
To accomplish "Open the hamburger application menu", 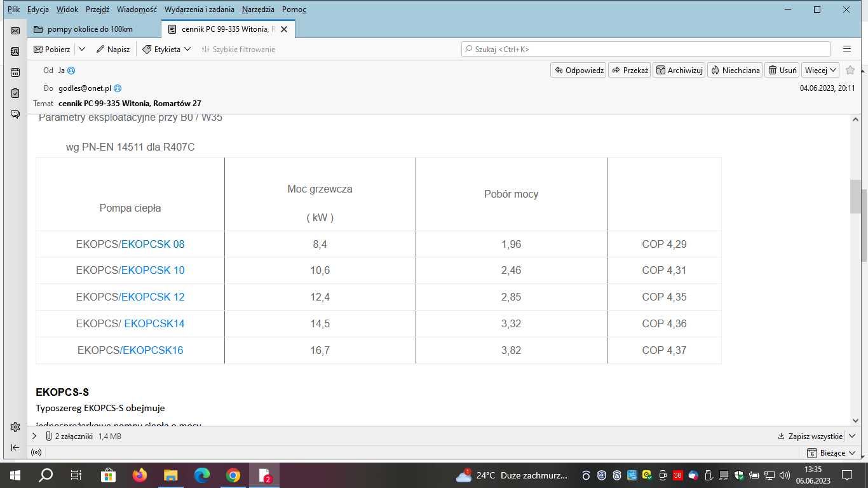I will tap(846, 49).
